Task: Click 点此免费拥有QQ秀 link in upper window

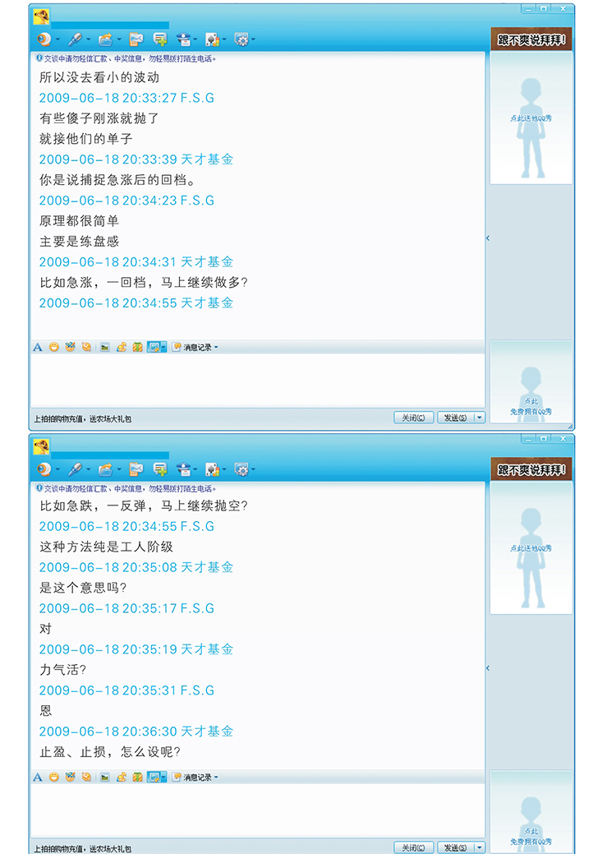Action: click(x=531, y=407)
